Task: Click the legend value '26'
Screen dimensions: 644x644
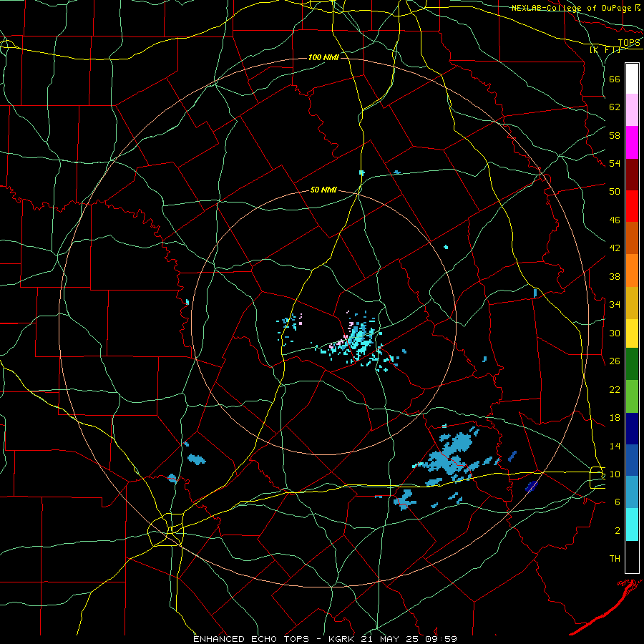Action: coord(615,361)
